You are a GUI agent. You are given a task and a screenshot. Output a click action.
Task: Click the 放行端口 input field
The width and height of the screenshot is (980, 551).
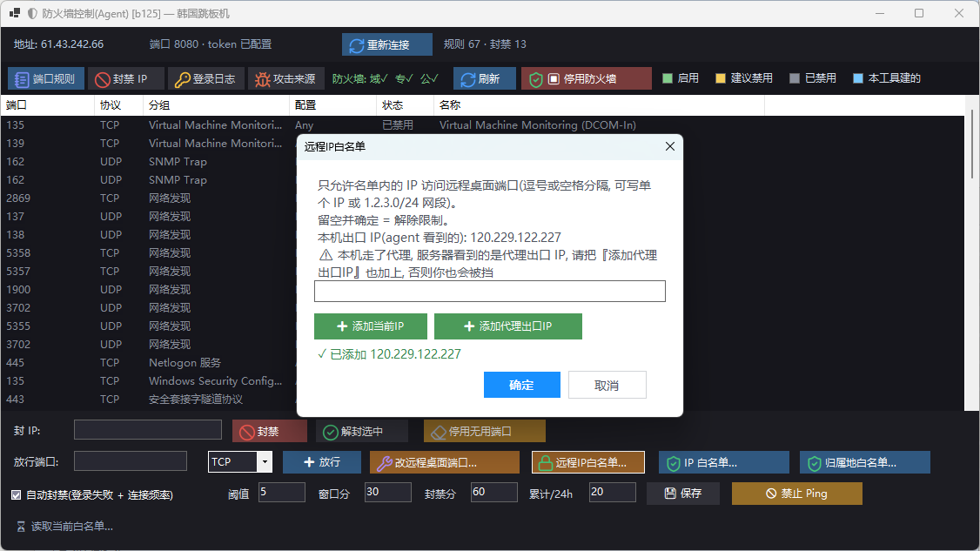[130, 461]
